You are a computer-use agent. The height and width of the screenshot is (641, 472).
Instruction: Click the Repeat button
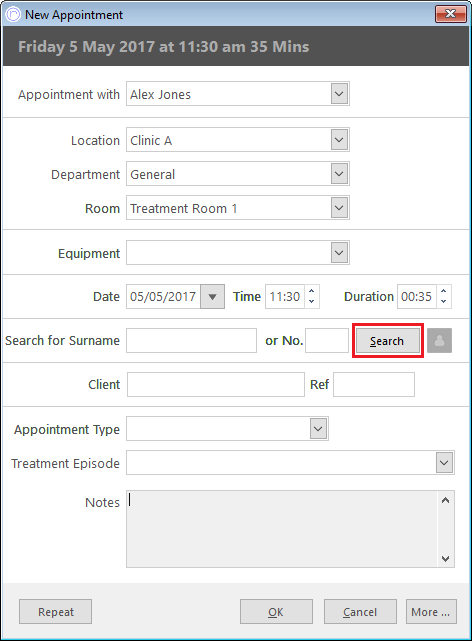[56, 612]
